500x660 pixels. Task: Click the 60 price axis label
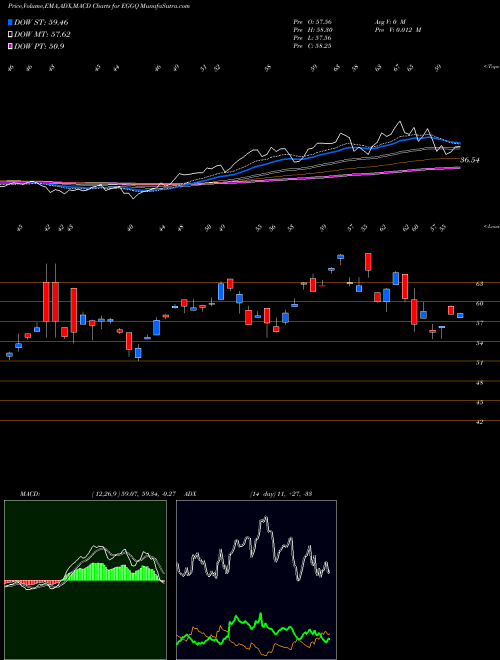[x=479, y=303]
